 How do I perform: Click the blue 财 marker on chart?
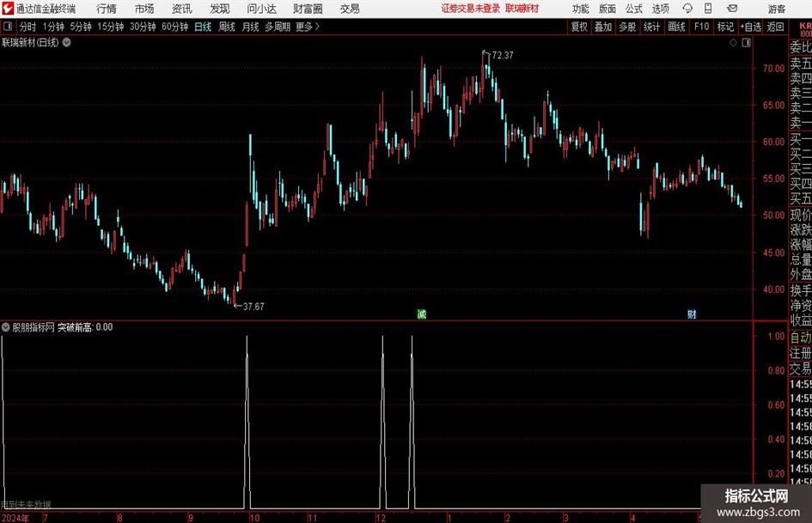(692, 314)
